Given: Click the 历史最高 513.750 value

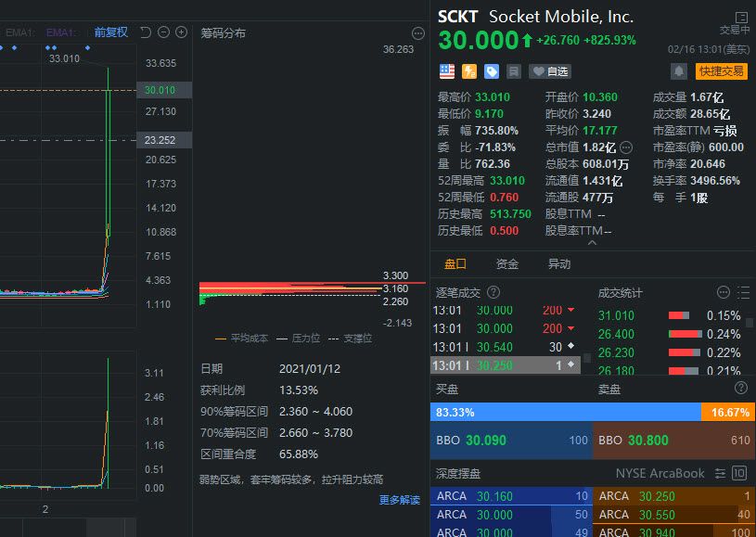Looking at the screenshot, I should [x=510, y=214].
